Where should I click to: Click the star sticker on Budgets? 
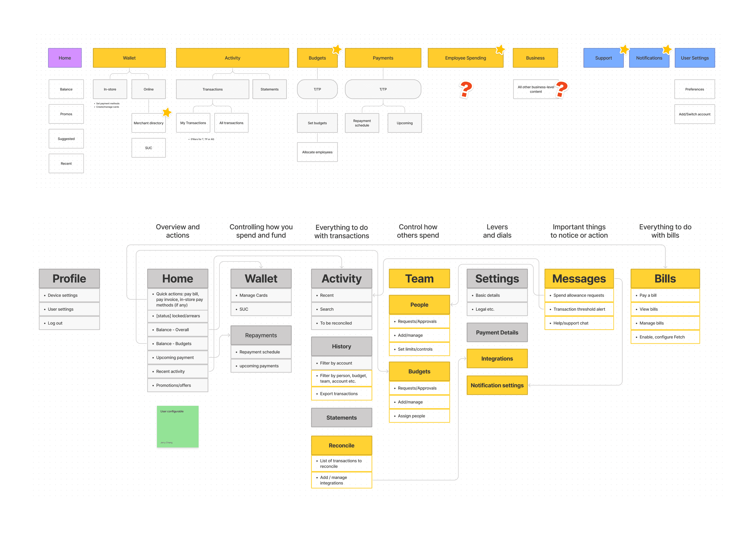[337, 50]
